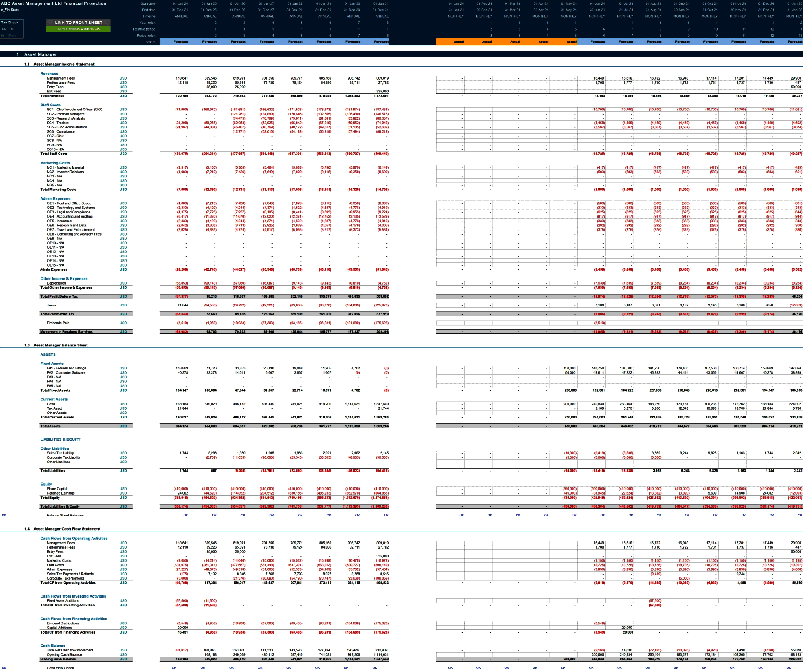
Task: Click 'SC6 - Compliance' row label
Action: (x=61, y=132)
